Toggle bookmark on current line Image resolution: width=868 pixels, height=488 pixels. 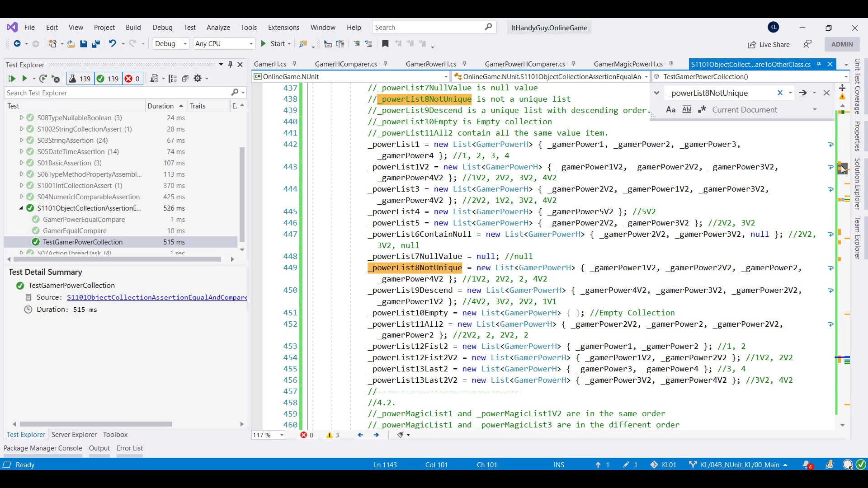pyautogui.click(x=385, y=44)
